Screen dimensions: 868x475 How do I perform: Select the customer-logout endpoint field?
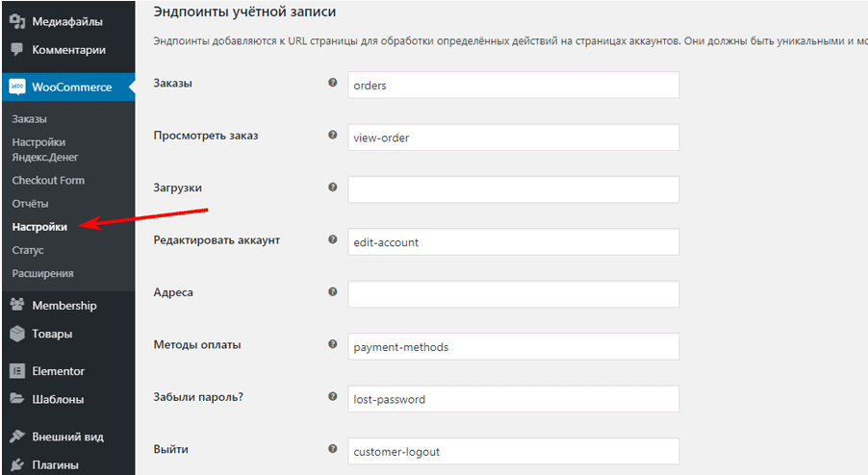(514, 451)
